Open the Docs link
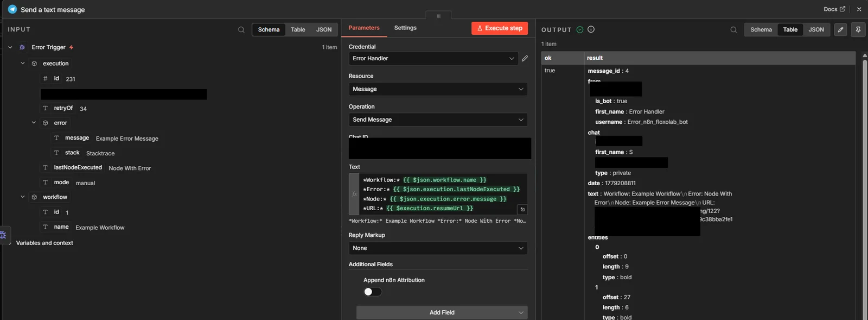Viewport: 868px width, 320px height. click(834, 9)
